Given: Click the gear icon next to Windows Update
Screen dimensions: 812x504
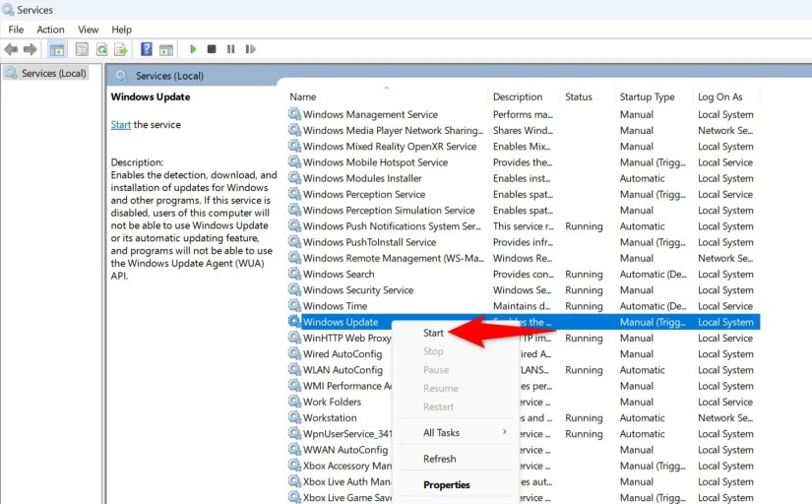Looking at the screenshot, I should pos(294,322).
